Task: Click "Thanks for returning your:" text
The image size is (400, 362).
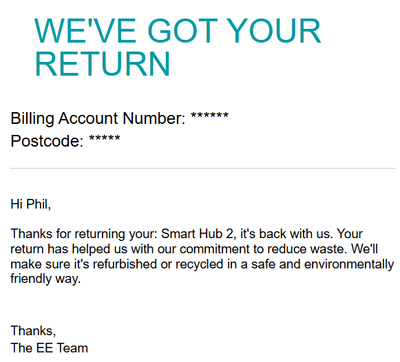Action: 84,234
